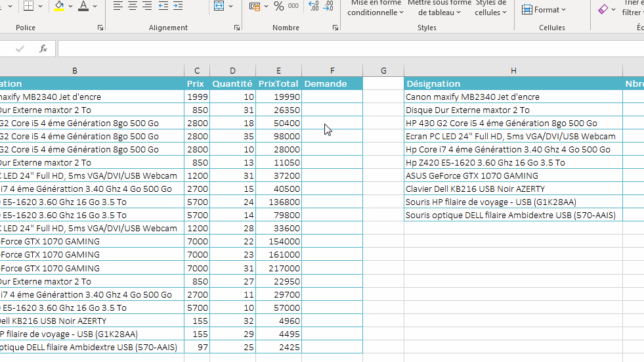Select Prix cell showing 1999

click(197, 97)
